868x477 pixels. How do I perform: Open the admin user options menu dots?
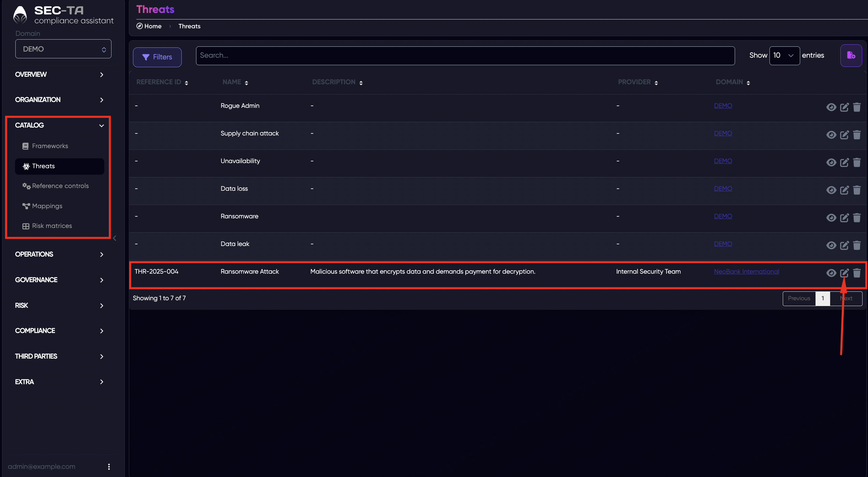point(109,466)
